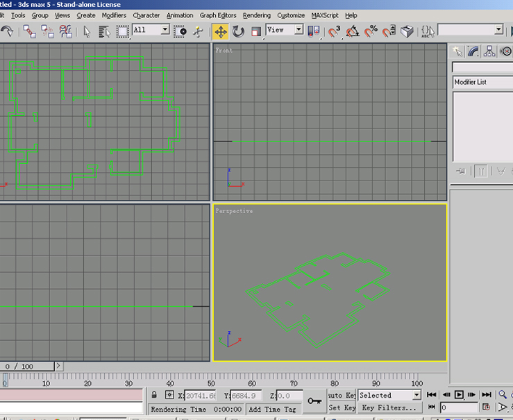Open the Select by Name tool
This screenshot has height=420, width=513.
point(105,31)
